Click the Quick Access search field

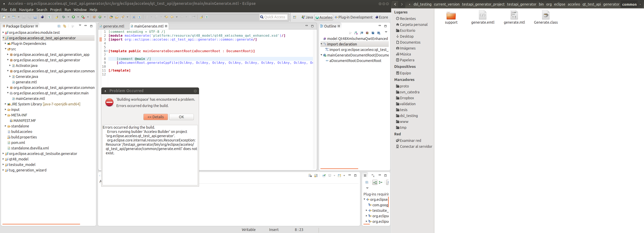[x=273, y=17]
